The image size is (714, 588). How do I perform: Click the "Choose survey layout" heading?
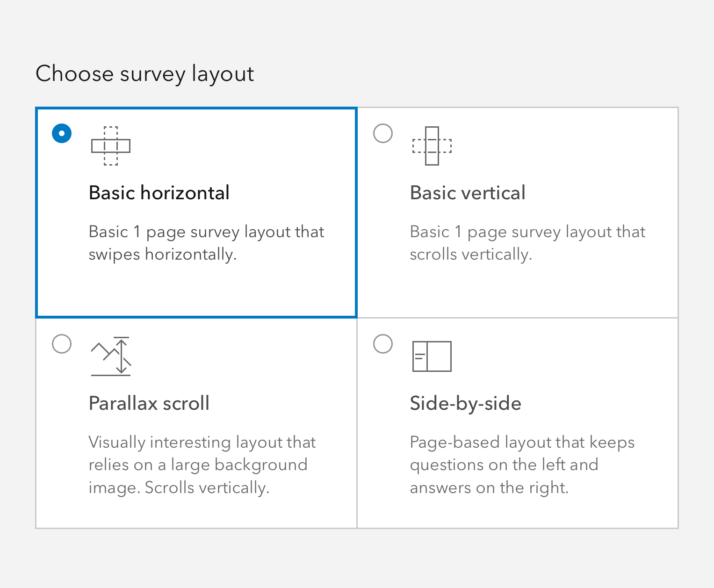(x=144, y=74)
